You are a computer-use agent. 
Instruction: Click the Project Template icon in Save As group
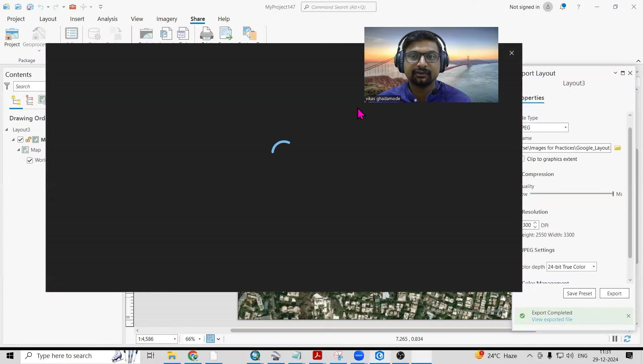(x=146, y=34)
